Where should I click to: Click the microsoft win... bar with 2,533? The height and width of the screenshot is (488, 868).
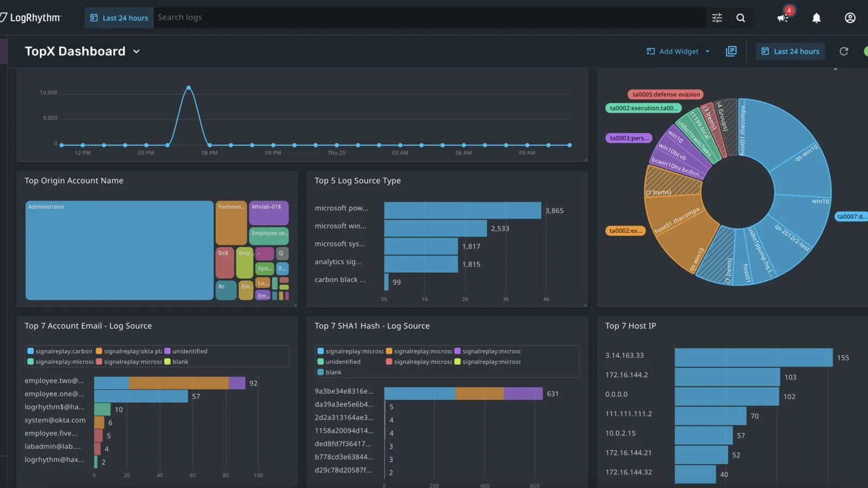435,228
